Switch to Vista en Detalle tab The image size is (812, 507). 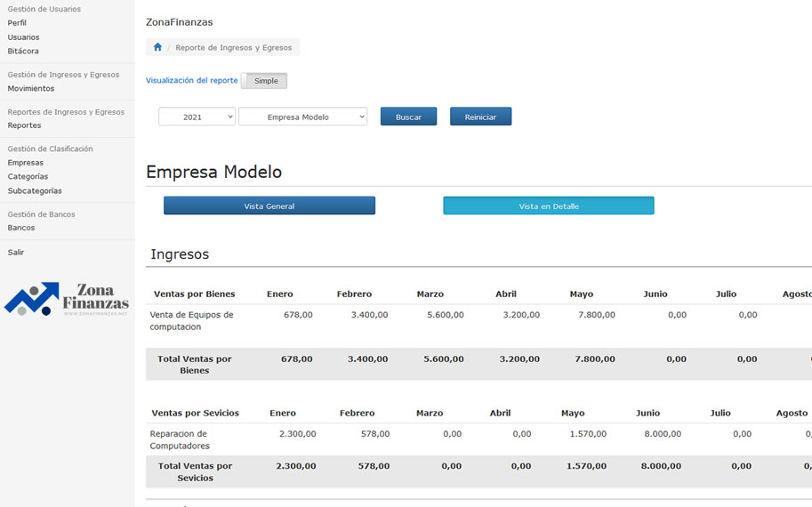548,206
